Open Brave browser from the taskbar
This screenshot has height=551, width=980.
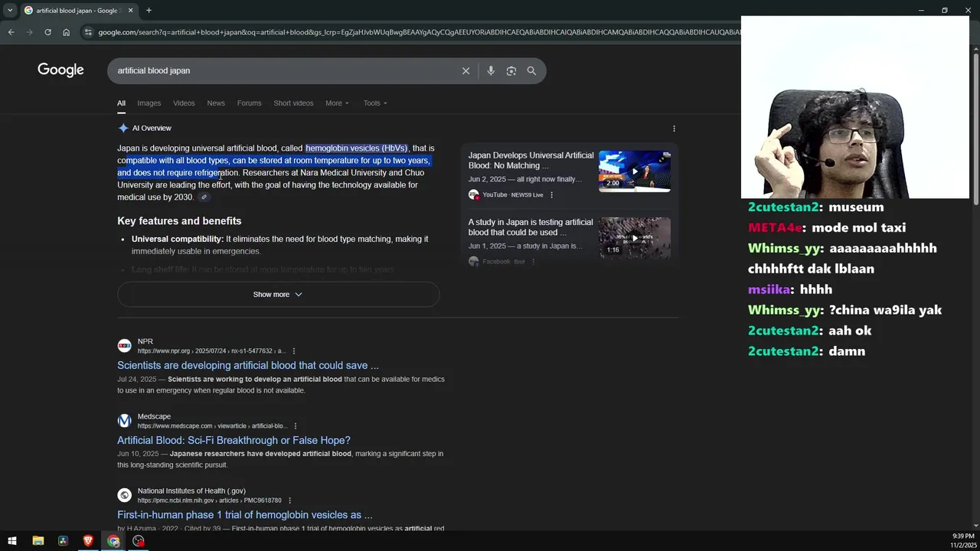pyautogui.click(x=88, y=541)
